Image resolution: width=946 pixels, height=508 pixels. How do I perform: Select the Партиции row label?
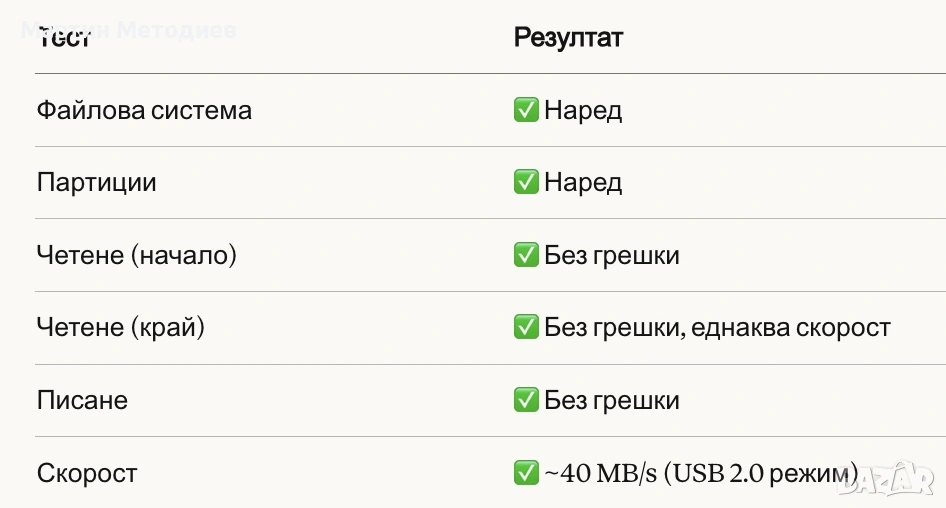pyautogui.click(x=96, y=183)
